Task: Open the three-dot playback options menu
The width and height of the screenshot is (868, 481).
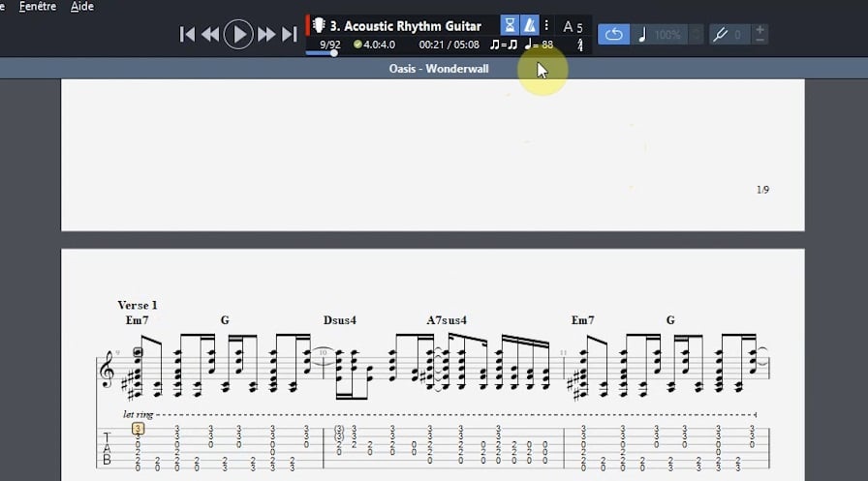Action: point(546,25)
